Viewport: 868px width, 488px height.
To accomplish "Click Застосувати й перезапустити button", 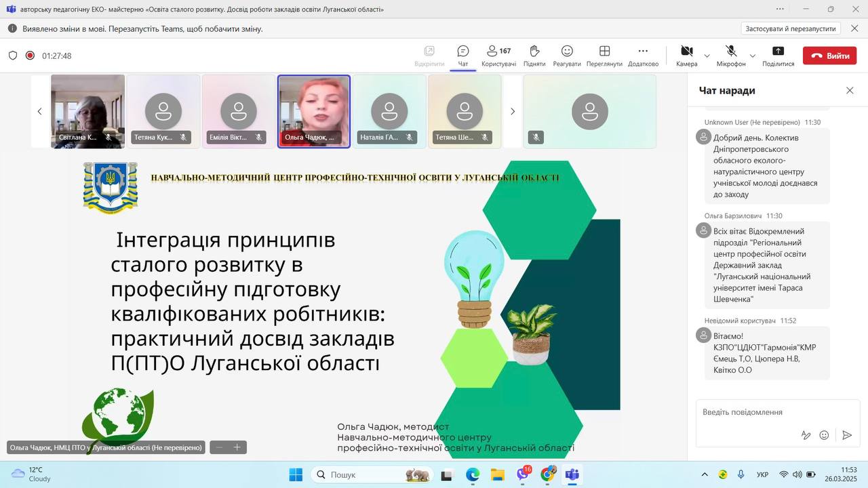I will click(790, 28).
